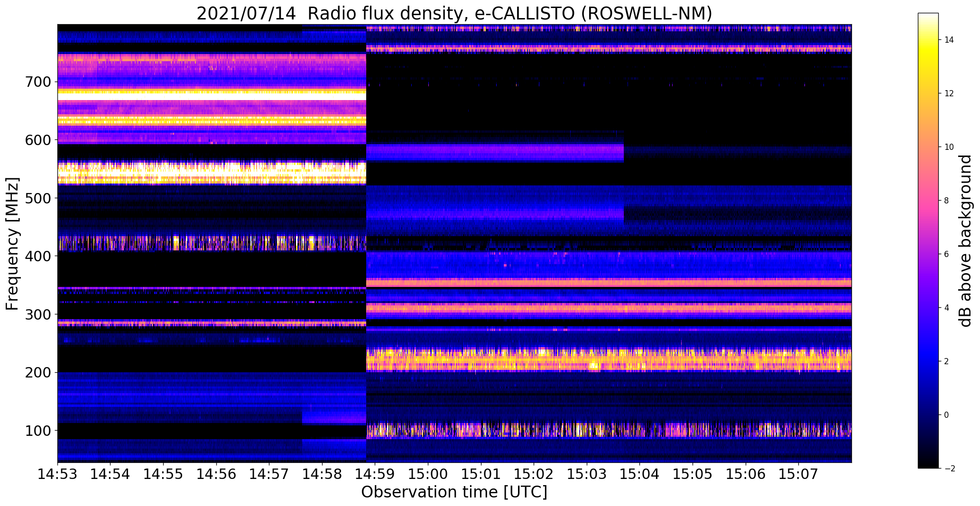The height and width of the screenshot is (506, 980).
Task: Click the 15:01 time tick label
Action: point(481,474)
